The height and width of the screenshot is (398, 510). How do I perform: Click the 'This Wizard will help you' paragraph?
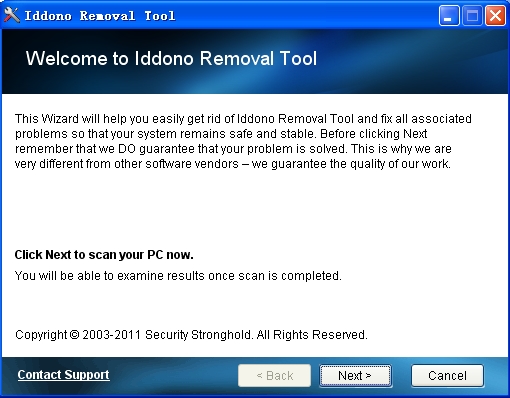[x=243, y=141]
